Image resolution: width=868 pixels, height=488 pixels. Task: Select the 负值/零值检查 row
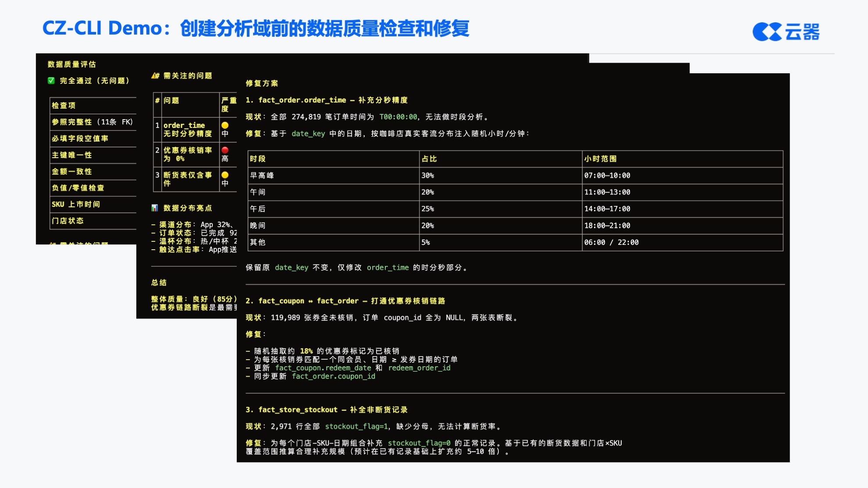pos(93,188)
